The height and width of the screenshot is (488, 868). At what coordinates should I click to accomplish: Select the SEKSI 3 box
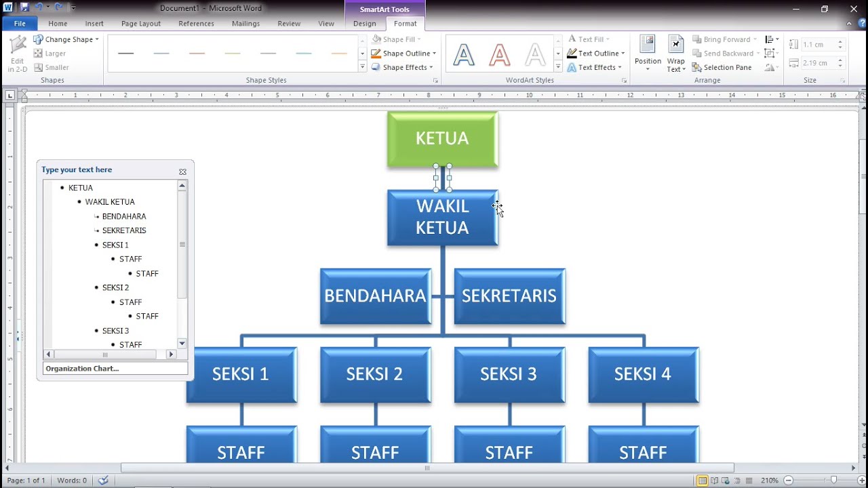coord(509,375)
